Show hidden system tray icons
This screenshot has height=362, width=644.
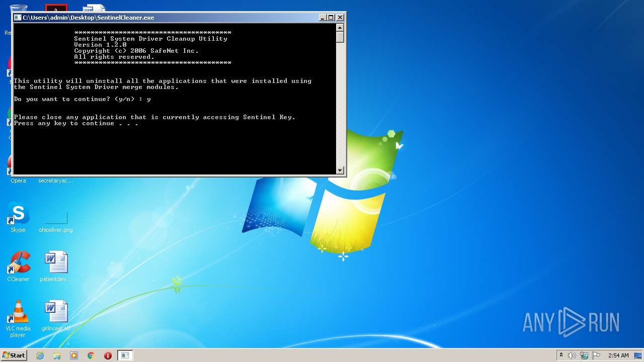561,355
